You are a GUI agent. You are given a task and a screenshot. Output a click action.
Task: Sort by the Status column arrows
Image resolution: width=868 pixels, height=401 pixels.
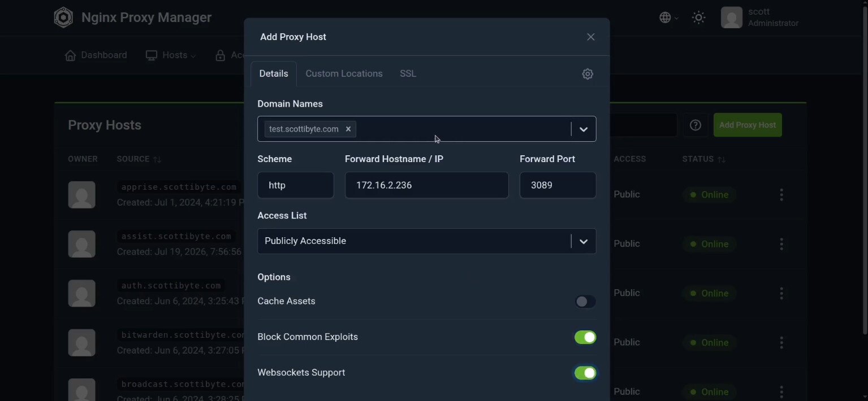point(722,159)
